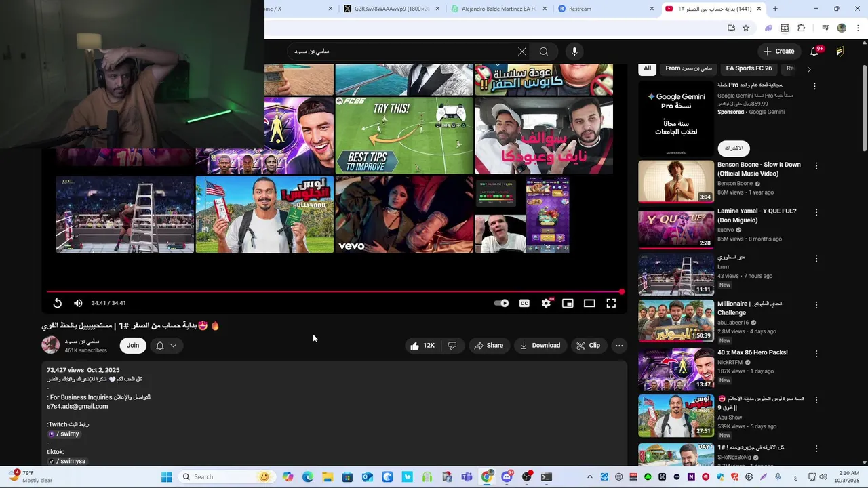Open YouTube account avatar menu
868x488 pixels.
point(840,52)
